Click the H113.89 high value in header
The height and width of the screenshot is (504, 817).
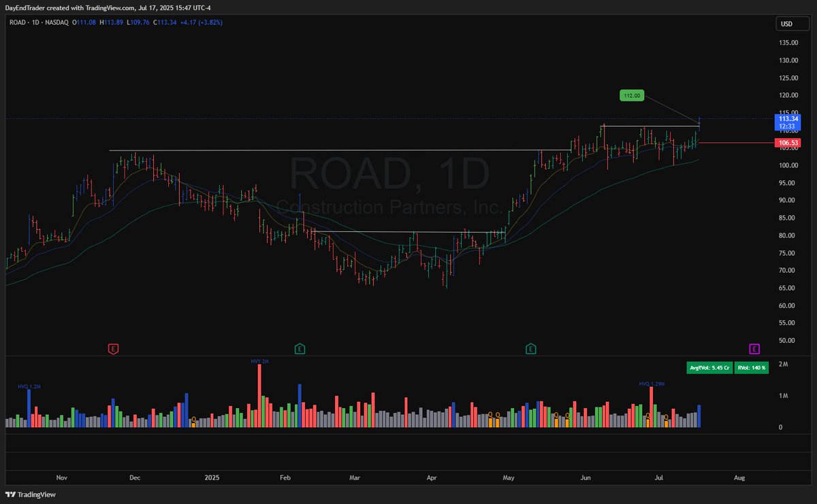(x=110, y=22)
